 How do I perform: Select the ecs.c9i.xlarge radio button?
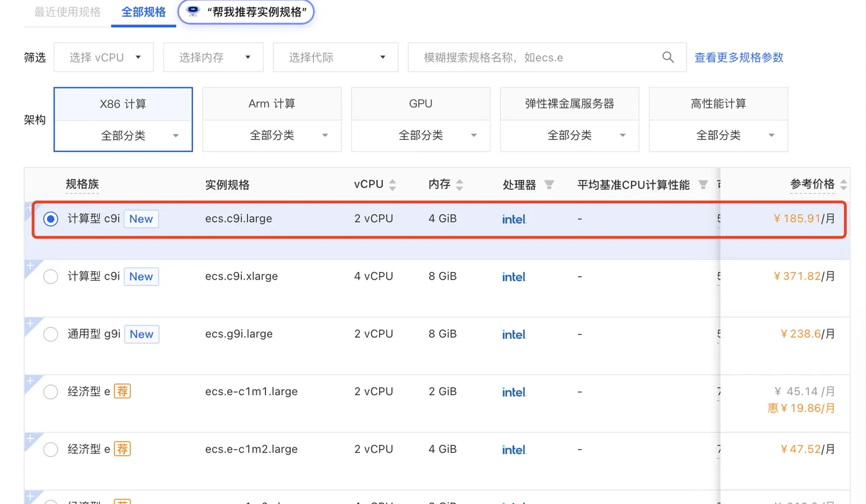(x=51, y=276)
